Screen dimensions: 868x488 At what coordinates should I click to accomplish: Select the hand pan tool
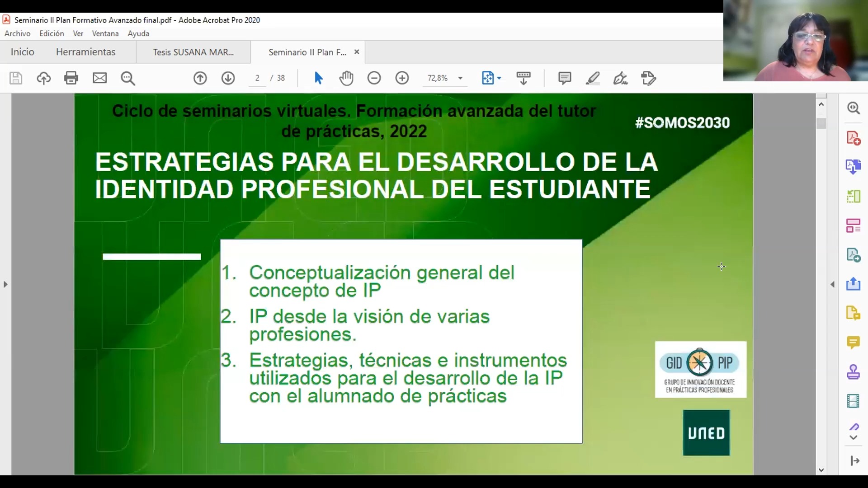coord(346,78)
